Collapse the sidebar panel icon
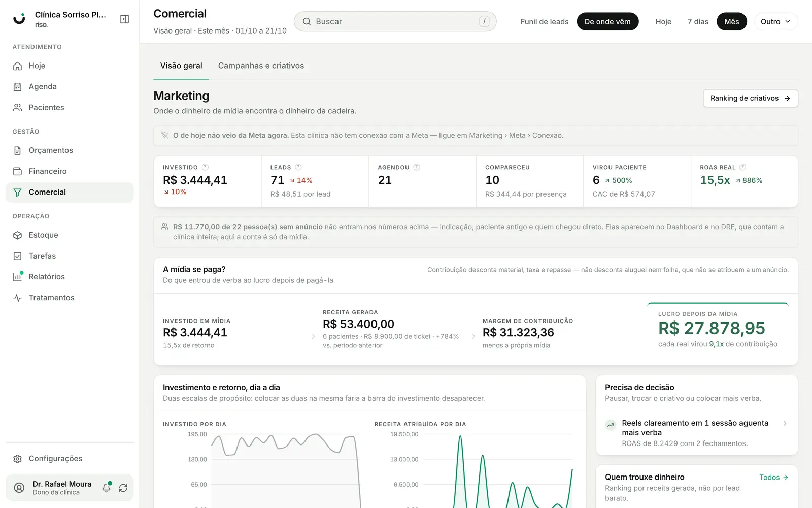Viewport: 812px width, 508px height. click(124, 19)
